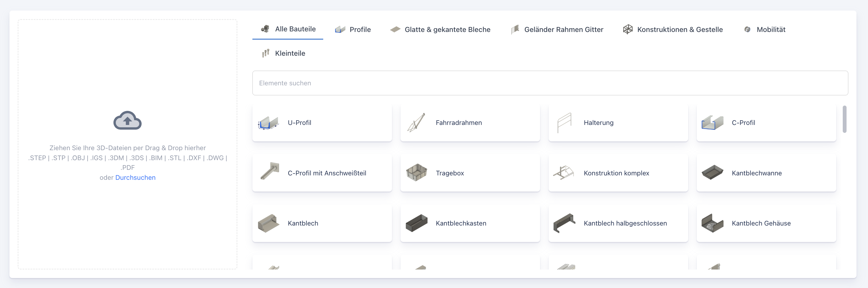This screenshot has height=288, width=868.
Task: Select the Geländer Rahmen Gitter tab
Action: point(557,30)
